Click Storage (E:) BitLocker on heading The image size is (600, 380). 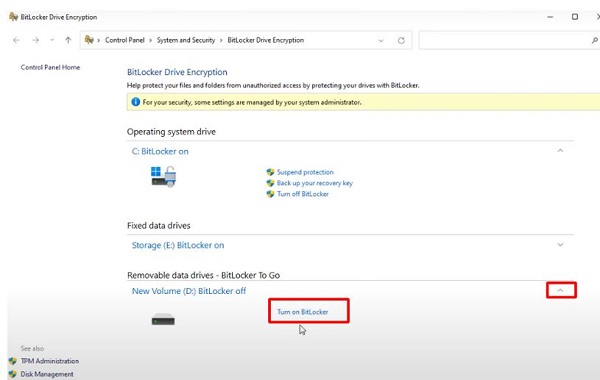coord(178,245)
